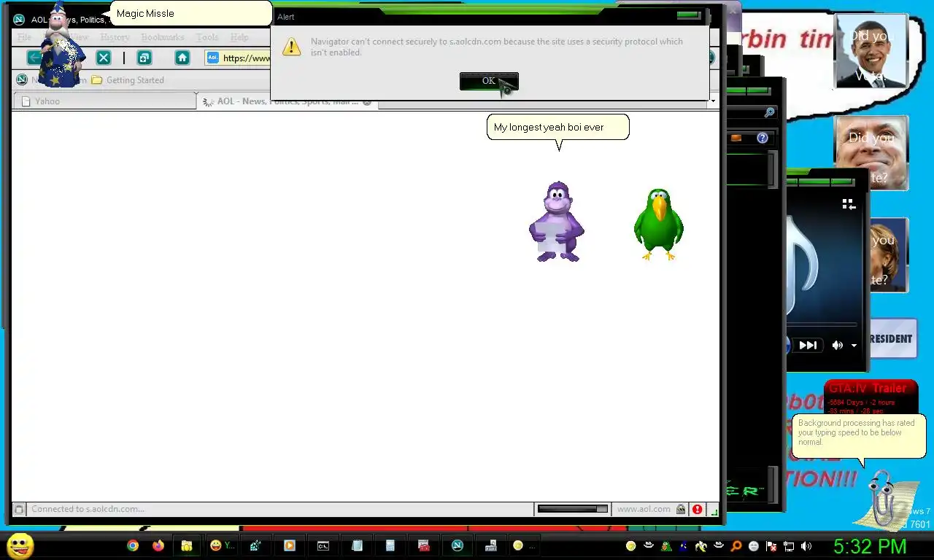
Task: Click the padlock icon in status bar
Action: (x=681, y=510)
